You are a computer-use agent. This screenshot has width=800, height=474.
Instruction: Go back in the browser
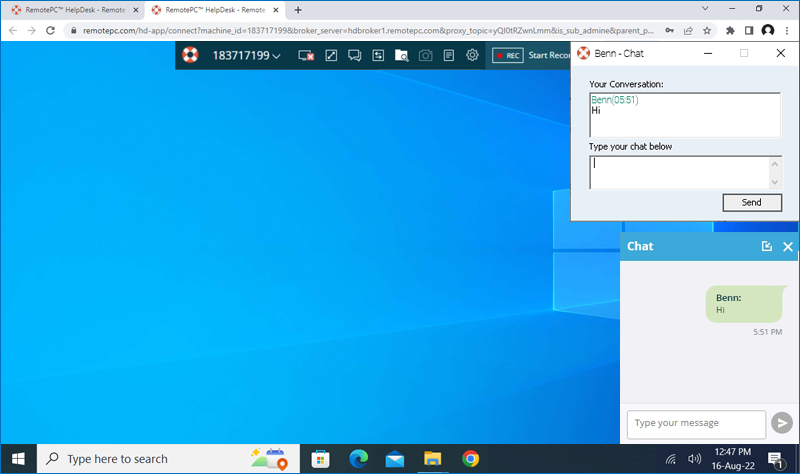[x=13, y=31]
